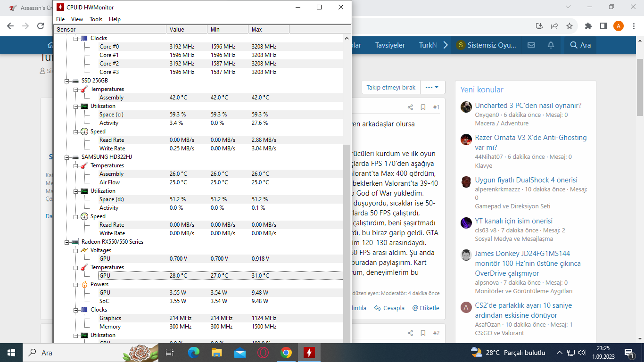Click the Speed gauge icon under SAMSUNG HD322HJ
This screenshot has width=644, height=362.
click(84, 216)
